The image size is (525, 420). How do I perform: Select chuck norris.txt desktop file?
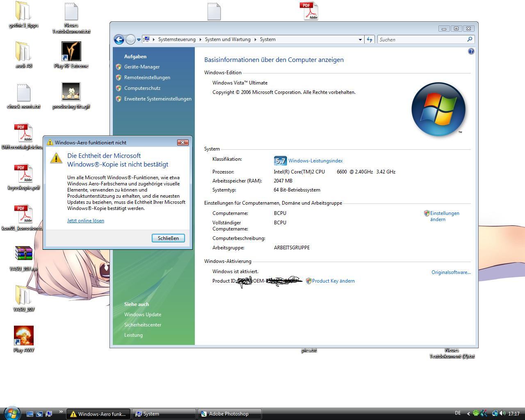tap(23, 96)
